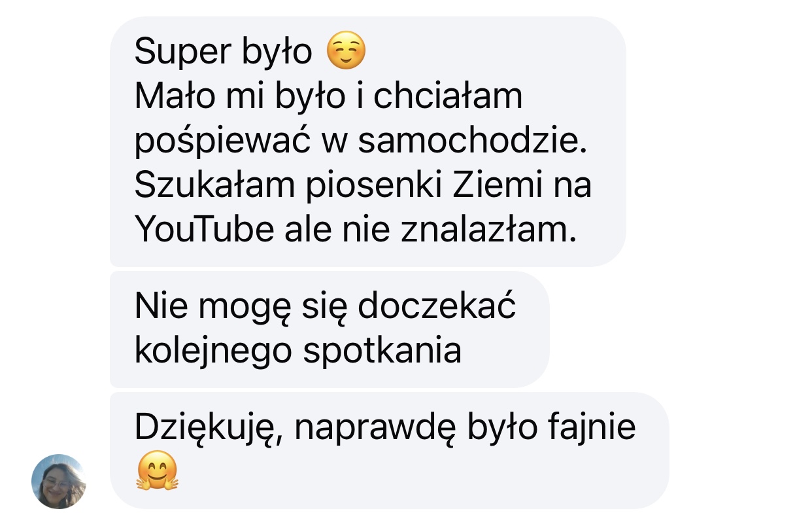Select the 'Dziękuję, naprawdę było fajnie' message bubble
812x515 pixels.
[389, 450]
